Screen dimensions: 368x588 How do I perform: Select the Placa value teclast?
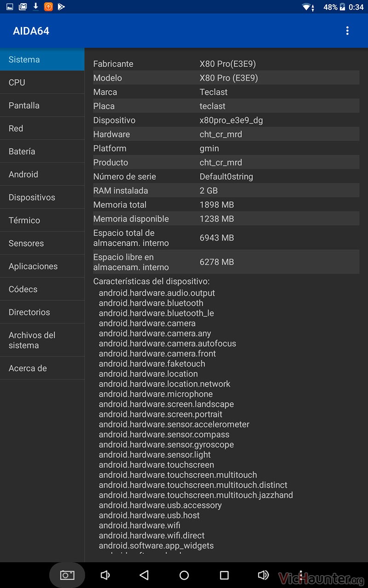[213, 106]
